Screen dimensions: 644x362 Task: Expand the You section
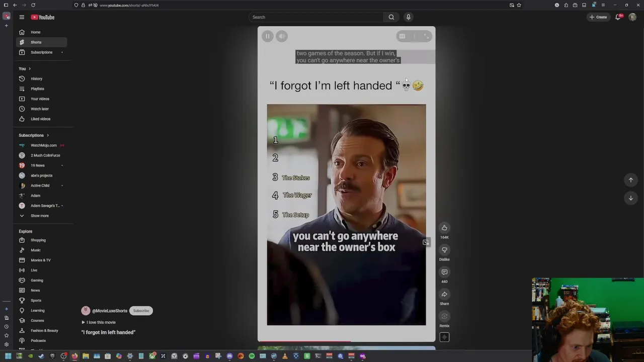pyautogui.click(x=25, y=68)
